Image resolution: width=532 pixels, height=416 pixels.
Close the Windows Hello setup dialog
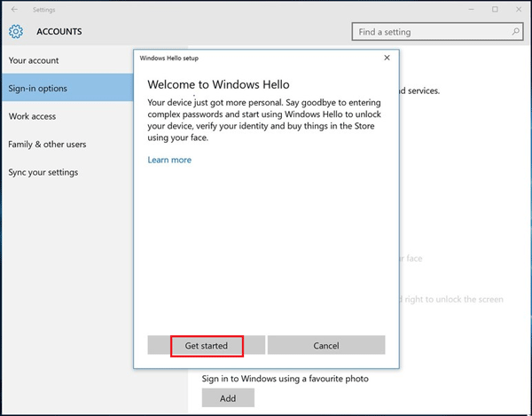coord(387,58)
